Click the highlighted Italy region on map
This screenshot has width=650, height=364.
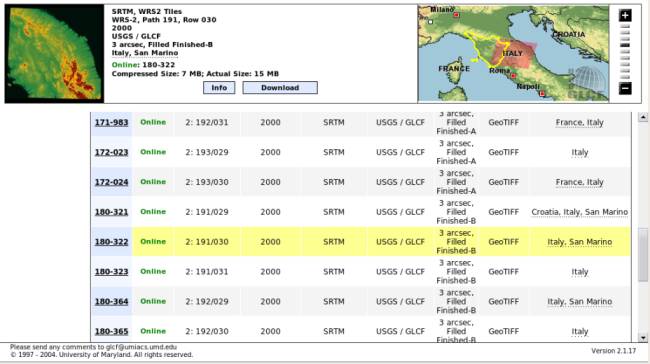513,54
